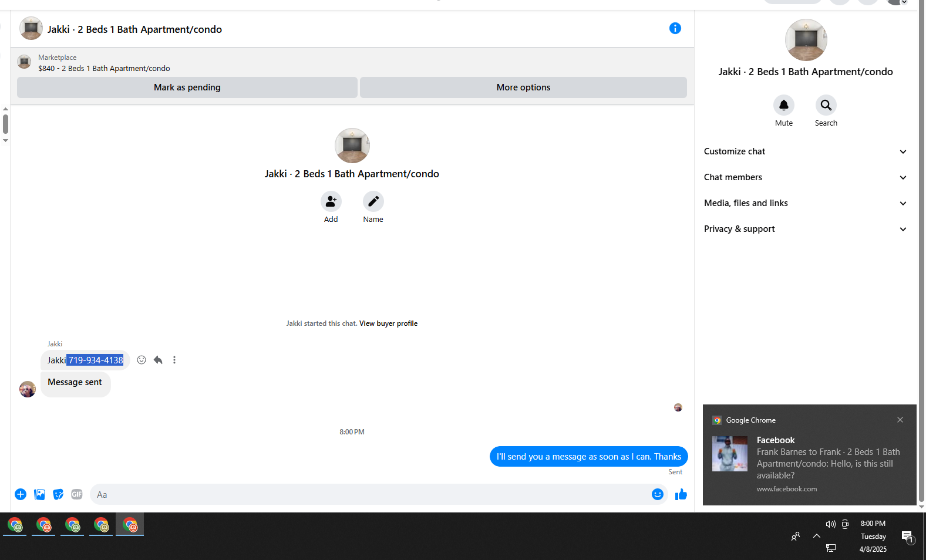926x560 pixels.
Task: Close the Google Chrome notification popup
Action: [x=900, y=420]
